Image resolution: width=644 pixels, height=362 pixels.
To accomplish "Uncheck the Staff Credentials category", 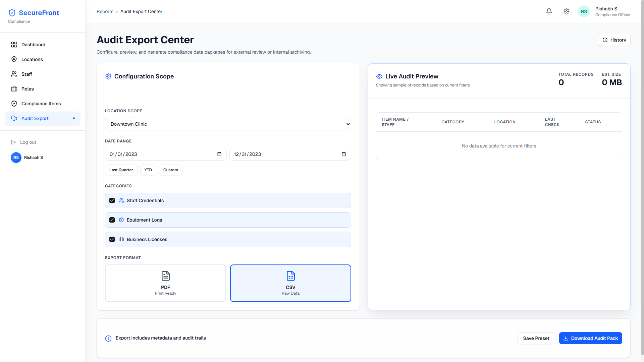I will click(112, 200).
